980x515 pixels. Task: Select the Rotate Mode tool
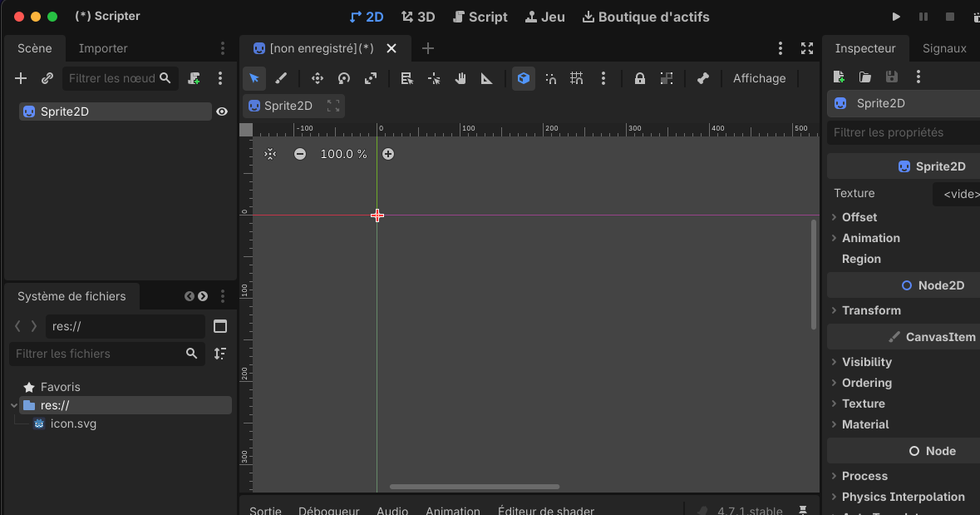point(344,78)
